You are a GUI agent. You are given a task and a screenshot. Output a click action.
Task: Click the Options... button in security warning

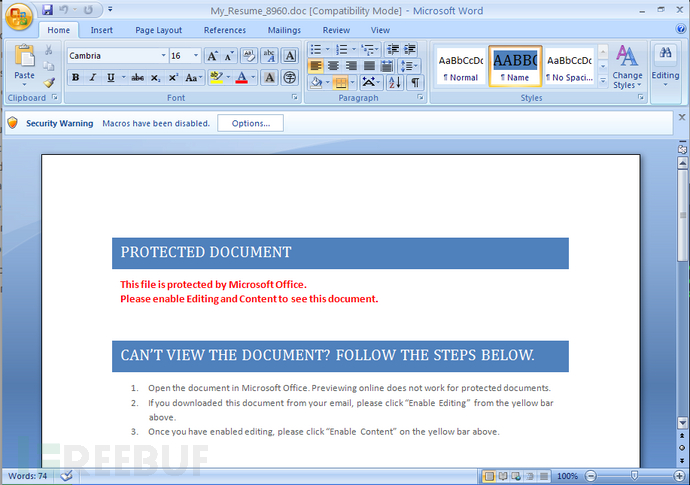(x=251, y=123)
